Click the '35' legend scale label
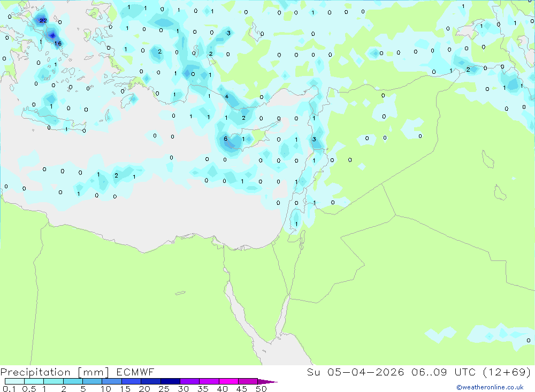535x392 pixels. (203, 389)
